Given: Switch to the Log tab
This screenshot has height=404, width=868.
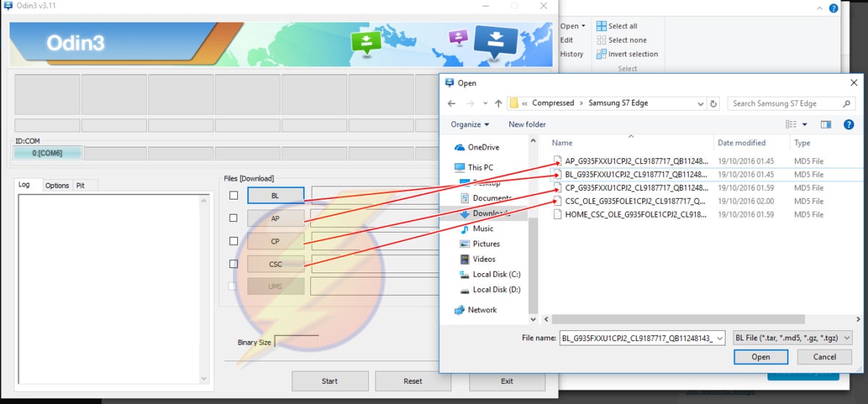Looking at the screenshot, I should 26,185.
